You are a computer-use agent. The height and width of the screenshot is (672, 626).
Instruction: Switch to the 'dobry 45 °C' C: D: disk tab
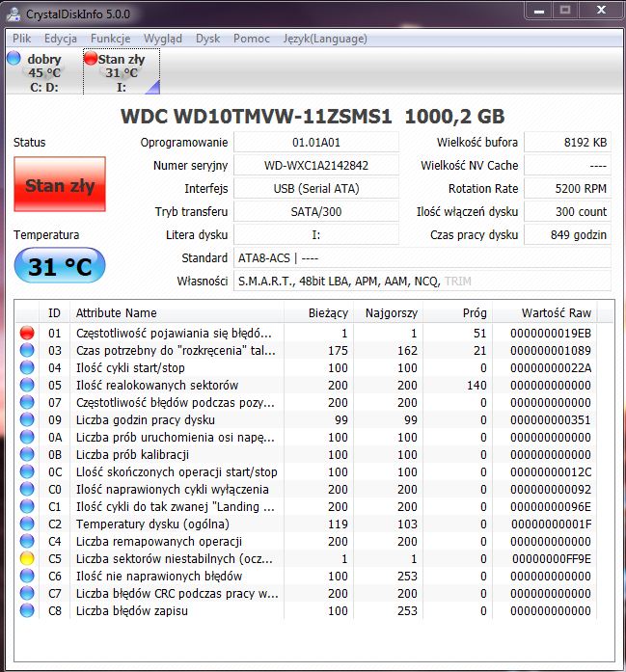[44, 72]
